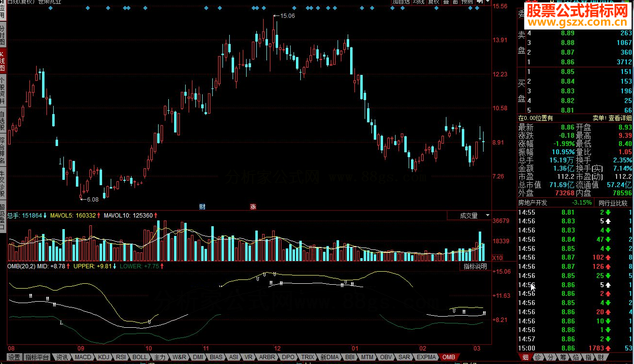Switch indicator to 主力
Screen dimensions: 634x364
pos(160,358)
